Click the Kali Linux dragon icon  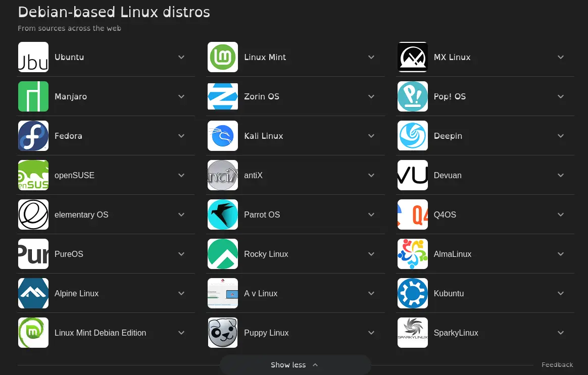point(223,136)
